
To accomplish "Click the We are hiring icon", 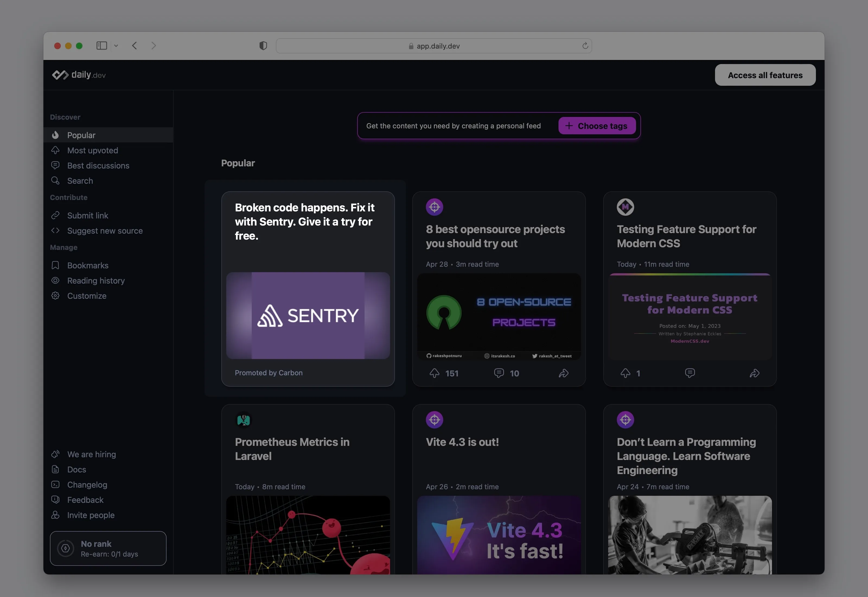I will click(55, 454).
